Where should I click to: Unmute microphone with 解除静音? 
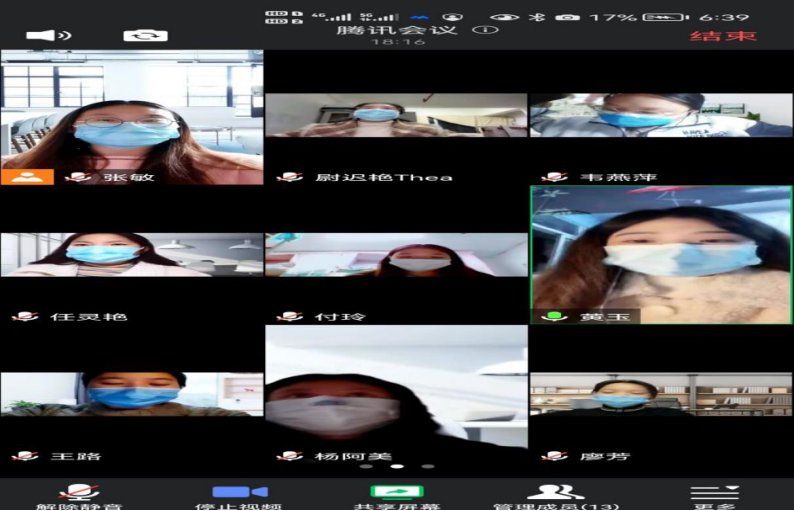pos(78,495)
